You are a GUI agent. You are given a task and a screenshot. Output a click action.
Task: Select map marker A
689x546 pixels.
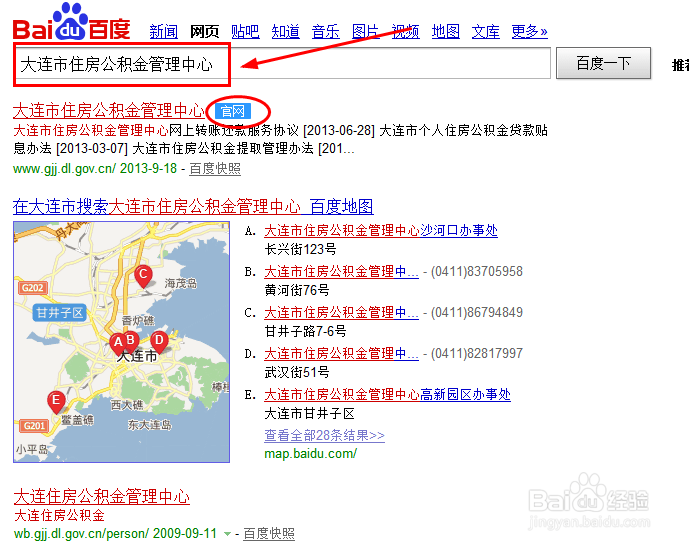pyautogui.click(x=118, y=343)
